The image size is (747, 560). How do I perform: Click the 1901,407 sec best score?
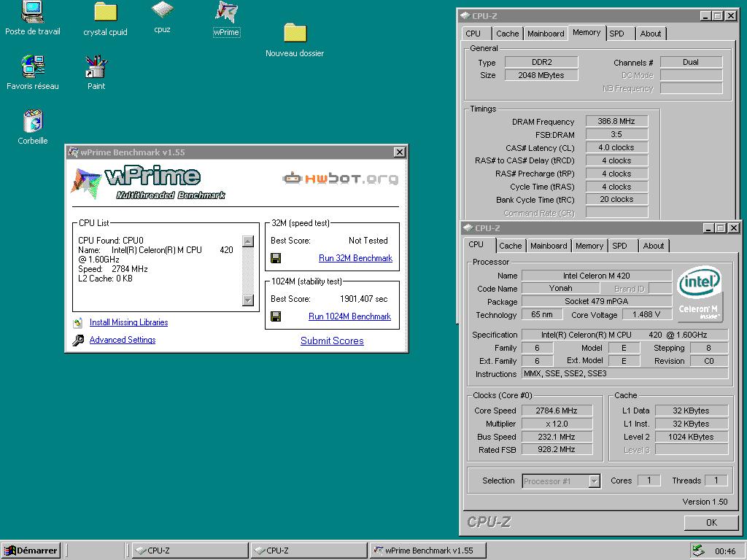tap(364, 299)
